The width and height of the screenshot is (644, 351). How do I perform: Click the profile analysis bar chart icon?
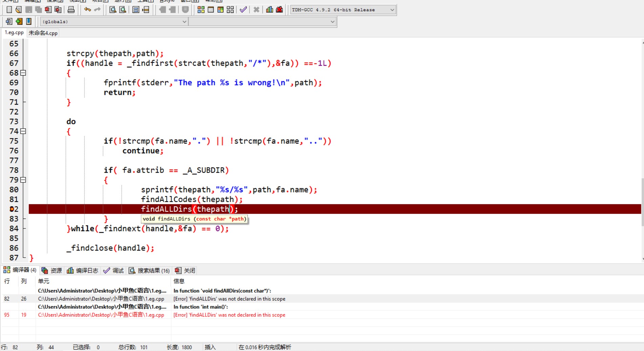coord(270,10)
